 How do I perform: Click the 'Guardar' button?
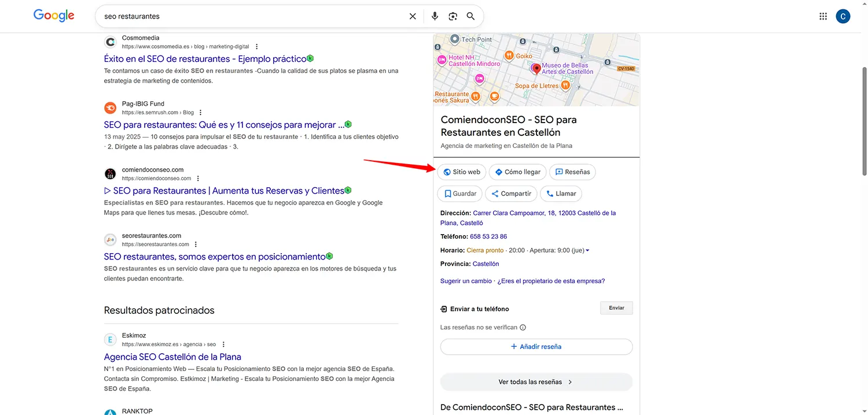(x=460, y=194)
